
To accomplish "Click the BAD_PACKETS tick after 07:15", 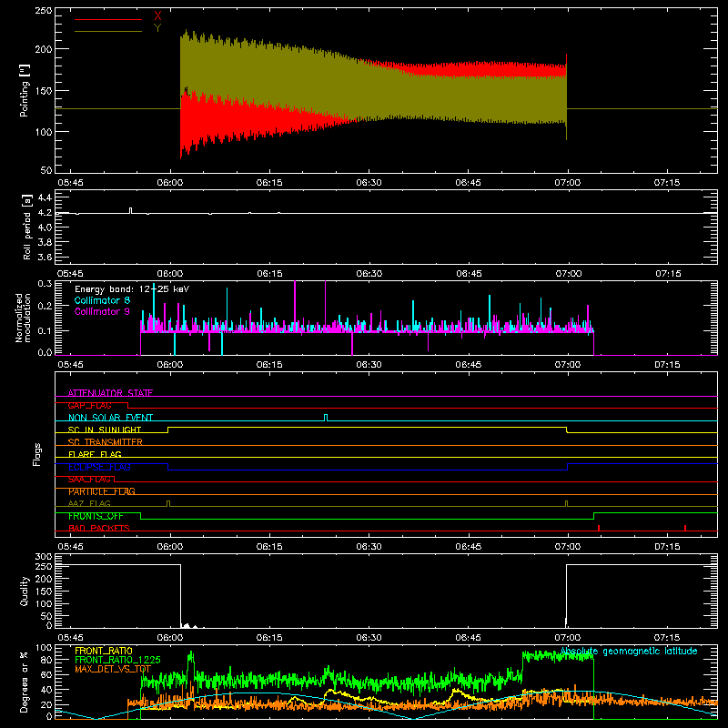I will pyautogui.click(x=685, y=528).
